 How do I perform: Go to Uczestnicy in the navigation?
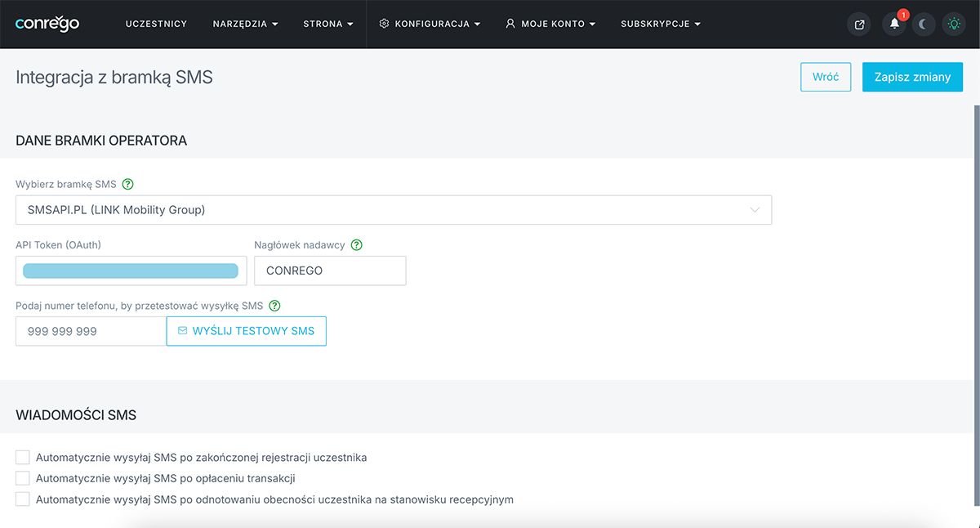coord(156,25)
